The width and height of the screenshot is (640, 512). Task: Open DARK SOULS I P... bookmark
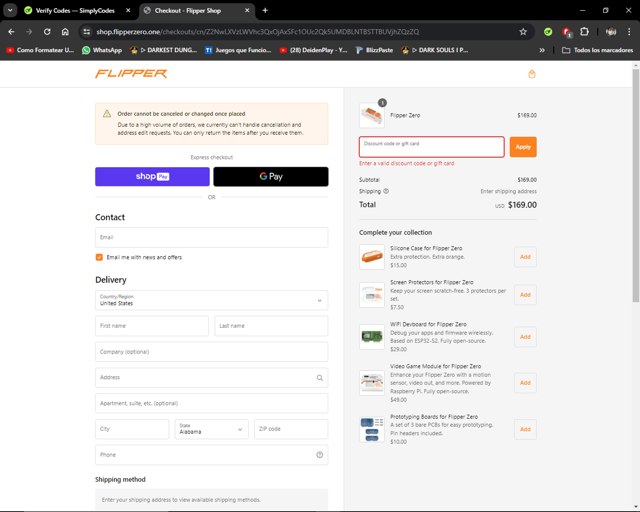[435, 50]
